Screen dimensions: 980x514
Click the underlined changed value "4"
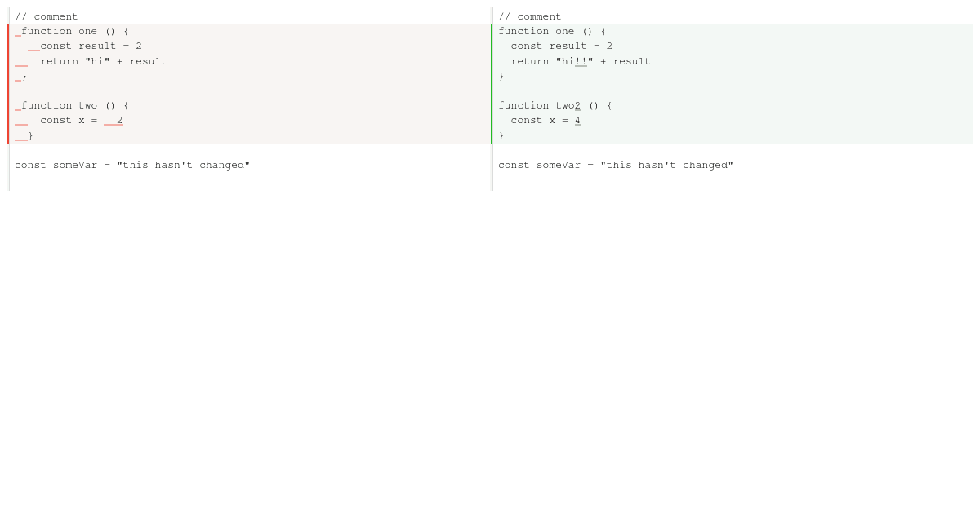(577, 120)
